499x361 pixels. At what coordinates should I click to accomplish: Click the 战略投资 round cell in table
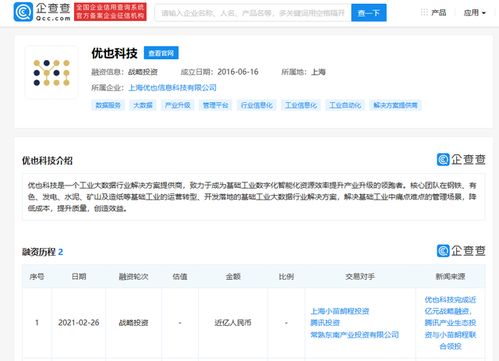[x=133, y=323]
